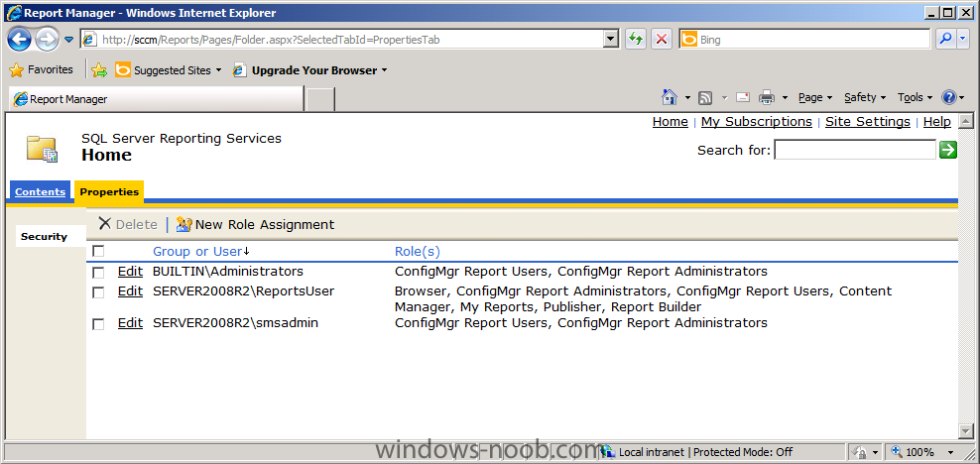This screenshot has height=464, width=980.
Task: Open Upgrade Your Browser dropdown
Action: coord(310,70)
